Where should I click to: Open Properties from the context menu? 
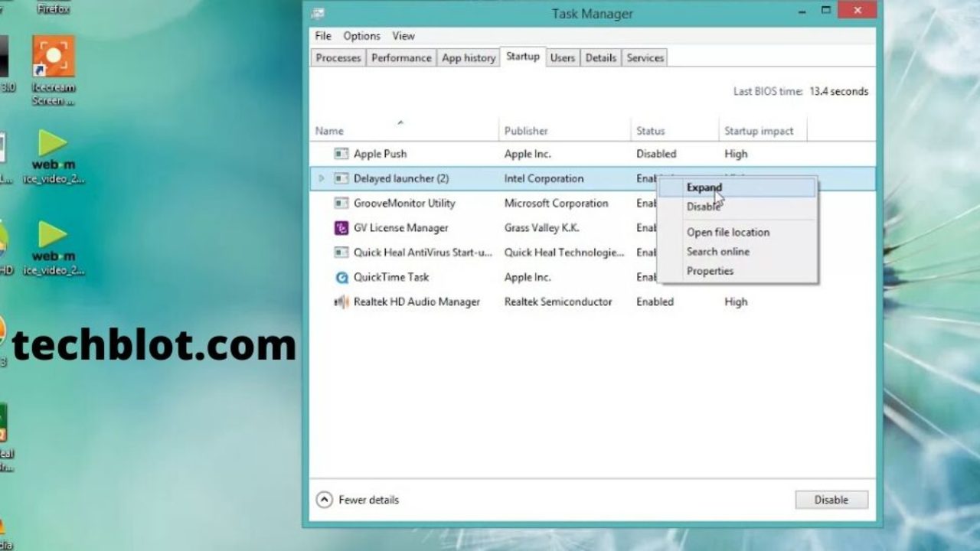[x=737, y=271]
